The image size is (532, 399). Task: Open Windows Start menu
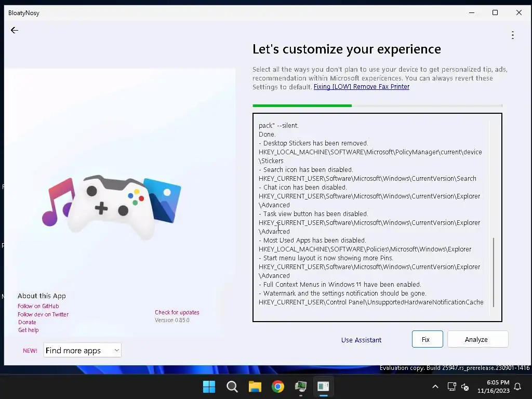(209, 387)
